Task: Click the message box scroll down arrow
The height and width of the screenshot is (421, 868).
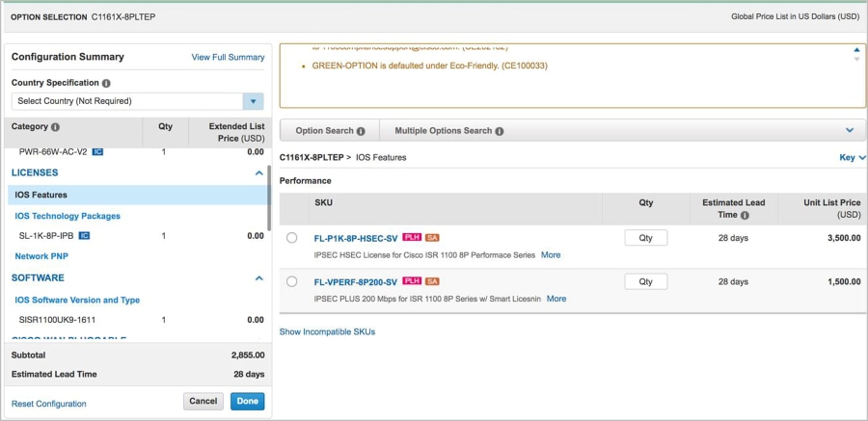Action: point(857,59)
